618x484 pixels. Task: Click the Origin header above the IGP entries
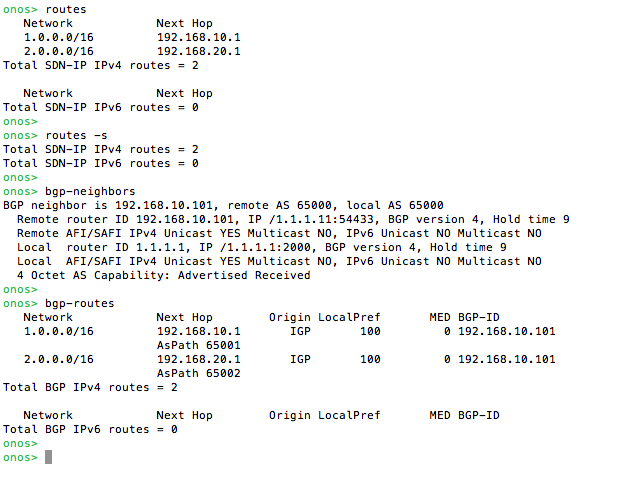tap(289, 317)
